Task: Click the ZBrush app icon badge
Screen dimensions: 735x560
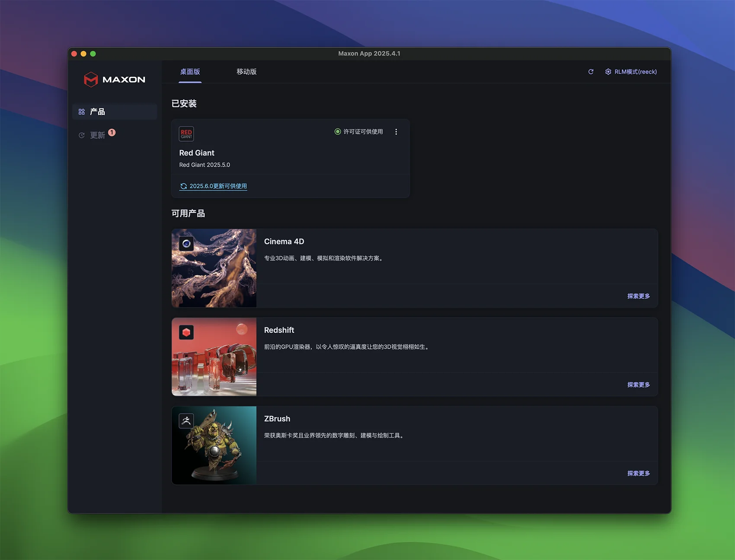Action: [x=186, y=421]
